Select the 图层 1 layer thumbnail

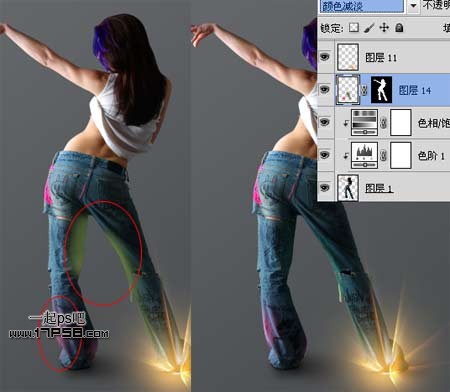(348, 188)
